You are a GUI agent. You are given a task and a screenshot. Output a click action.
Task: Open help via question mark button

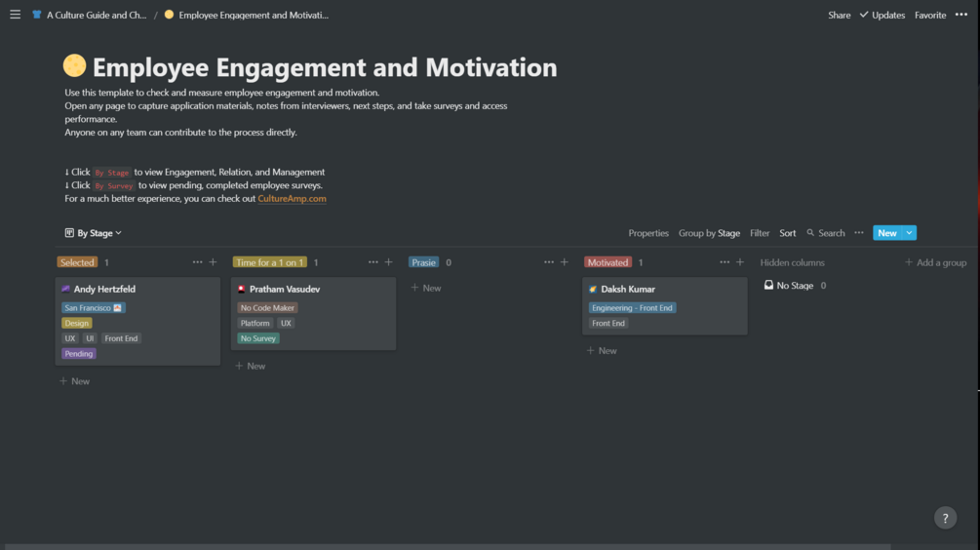click(945, 519)
